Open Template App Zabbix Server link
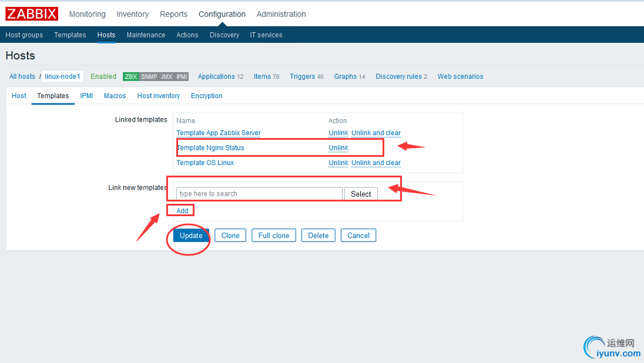 219,133
